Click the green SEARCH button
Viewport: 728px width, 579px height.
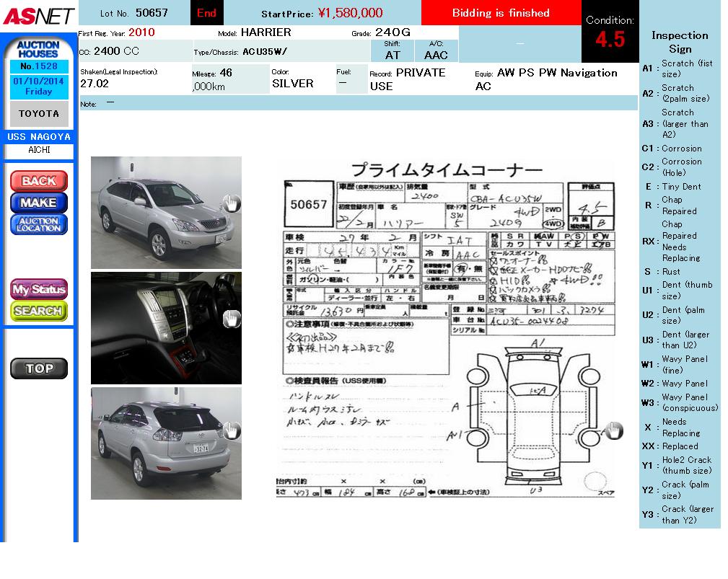(39, 311)
